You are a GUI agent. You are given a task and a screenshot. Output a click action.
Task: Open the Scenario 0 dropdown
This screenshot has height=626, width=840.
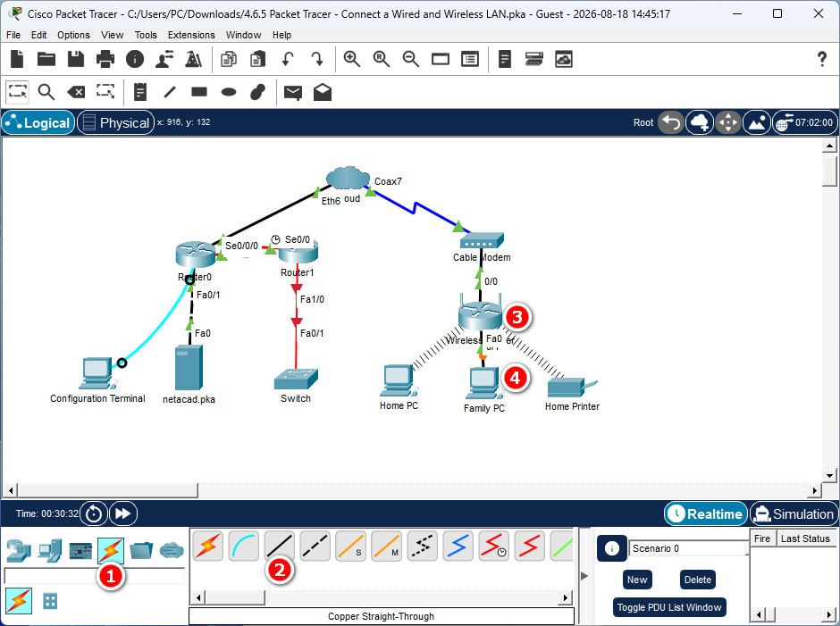pyautogui.click(x=689, y=548)
